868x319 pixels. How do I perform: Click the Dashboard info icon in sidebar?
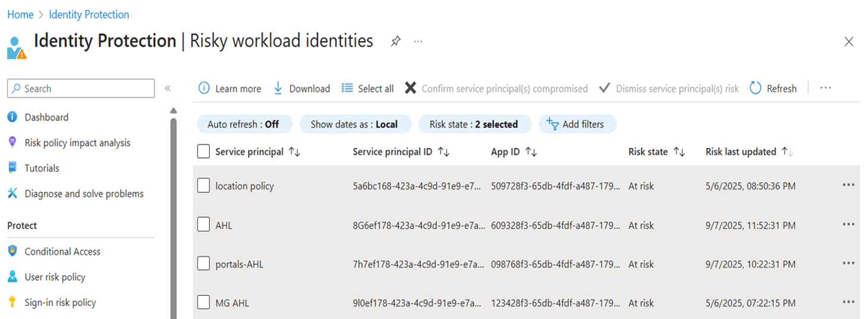pyautogui.click(x=12, y=117)
